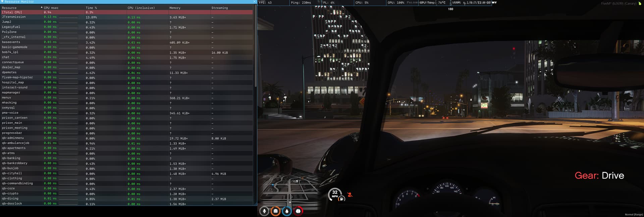644x217 pixels.
Task: Select the _cfx_internal resource row
Action: point(127,37)
